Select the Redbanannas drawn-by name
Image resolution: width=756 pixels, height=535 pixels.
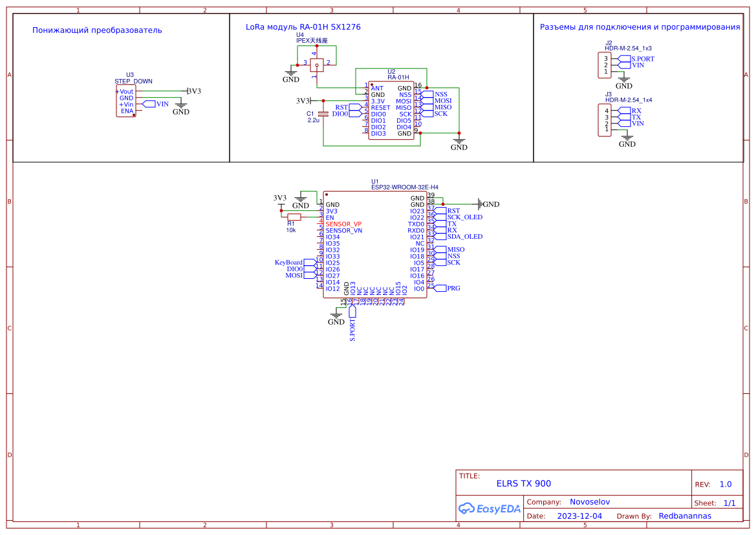click(x=686, y=516)
